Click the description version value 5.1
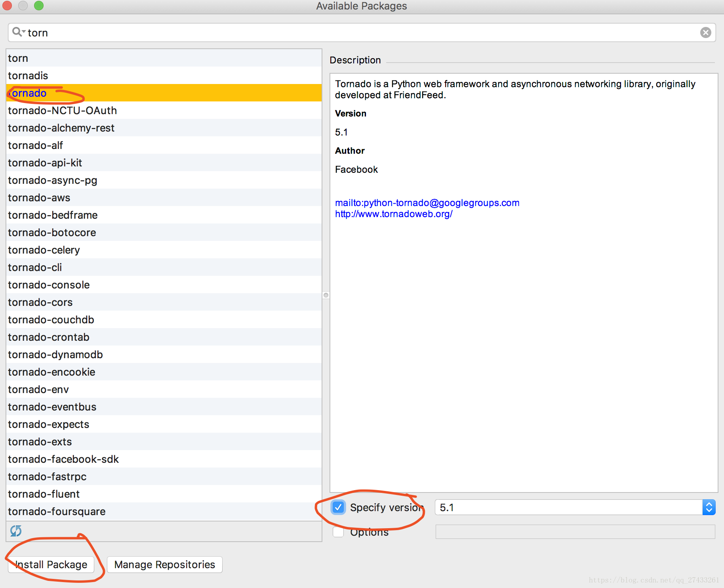The width and height of the screenshot is (724, 588). click(341, 132)
